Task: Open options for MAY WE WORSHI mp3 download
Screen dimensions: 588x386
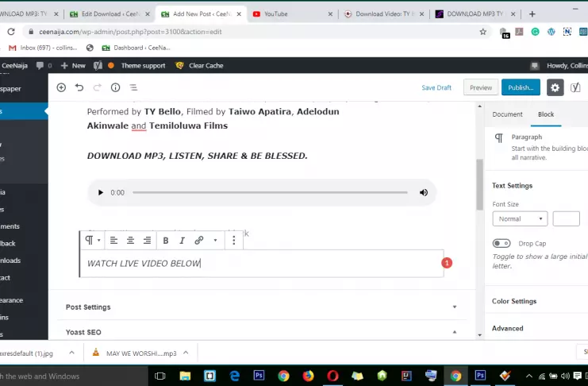Action: point(186,353)
